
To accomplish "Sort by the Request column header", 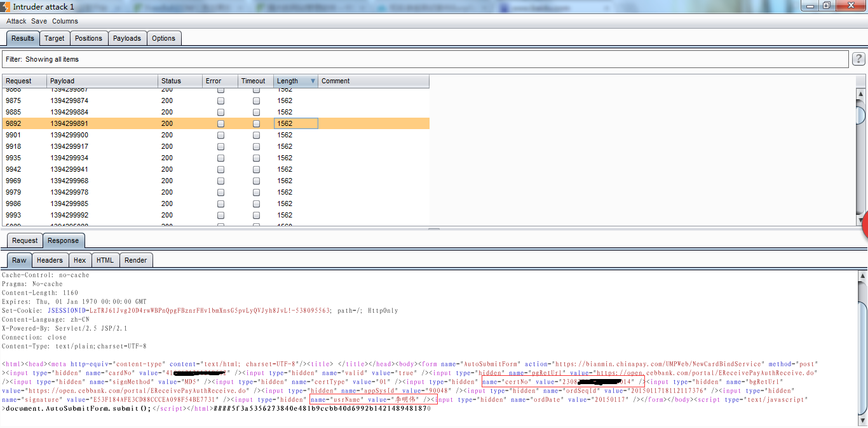I will 25,81.
